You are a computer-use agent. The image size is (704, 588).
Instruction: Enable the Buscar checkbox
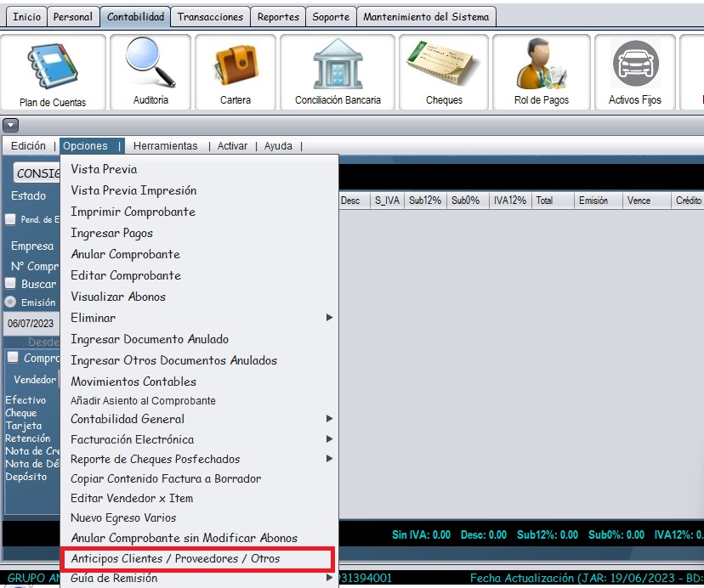11,284
